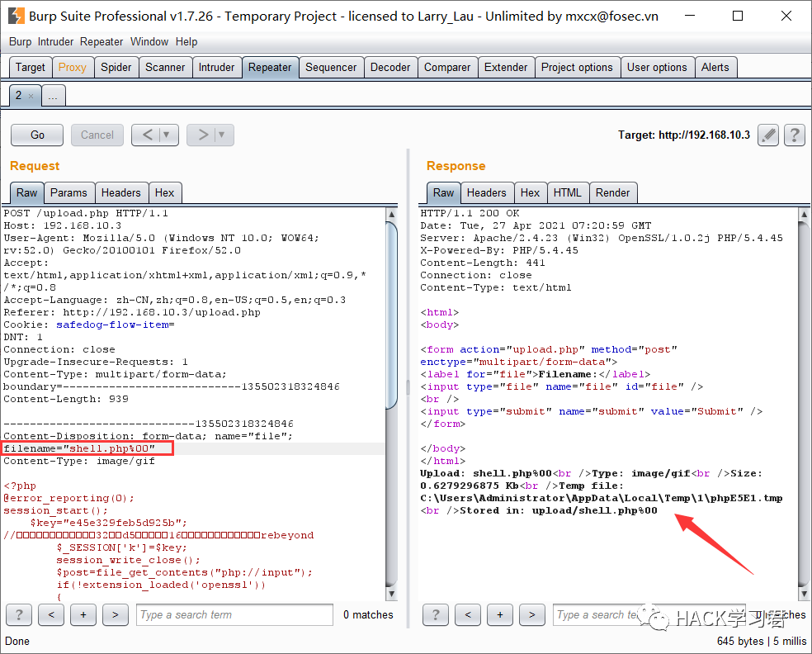Open the Window menu

coord(149,42)
